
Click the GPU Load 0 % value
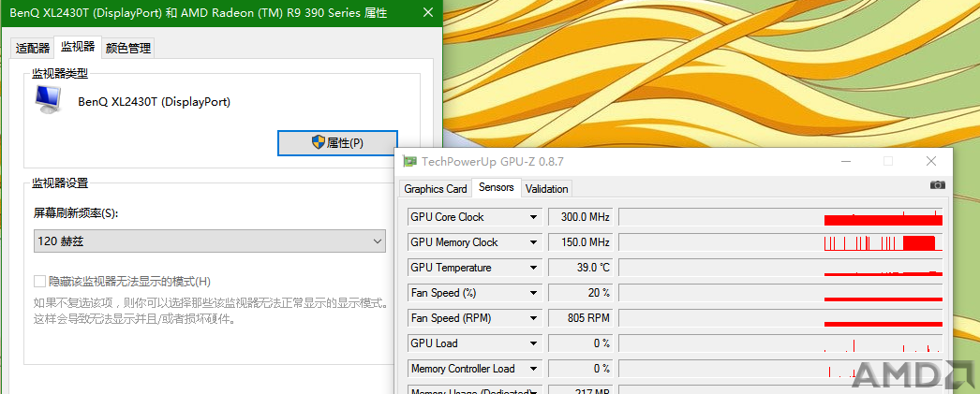(581, 343)
